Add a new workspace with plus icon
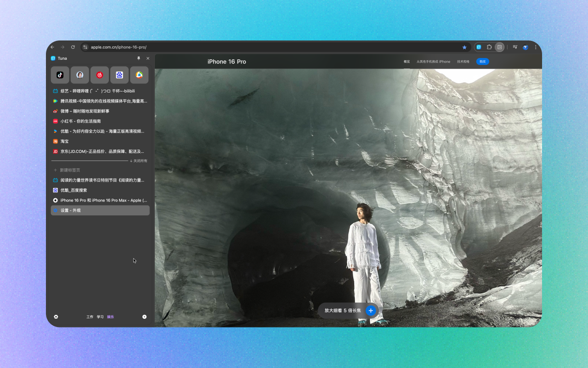Viewport: 588px width, 368px height. (144, 317)
